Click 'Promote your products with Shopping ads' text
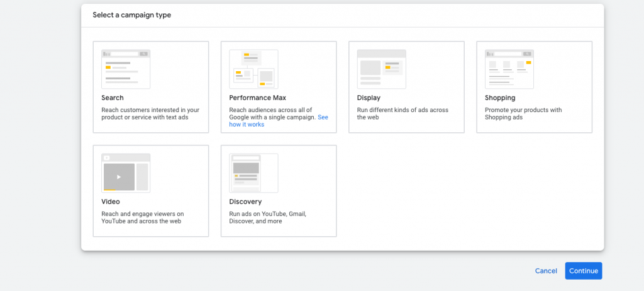This screenshot has width=644, height=291. point(523,113)
